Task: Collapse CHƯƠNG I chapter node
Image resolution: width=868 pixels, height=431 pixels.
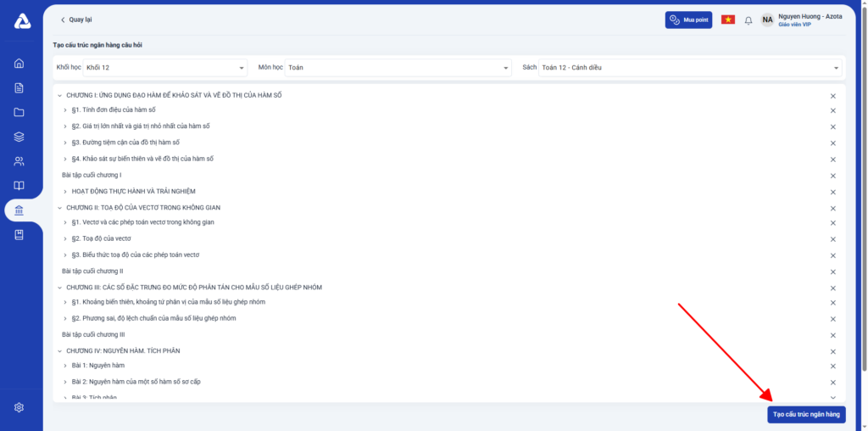Action: tap(59, 95)
